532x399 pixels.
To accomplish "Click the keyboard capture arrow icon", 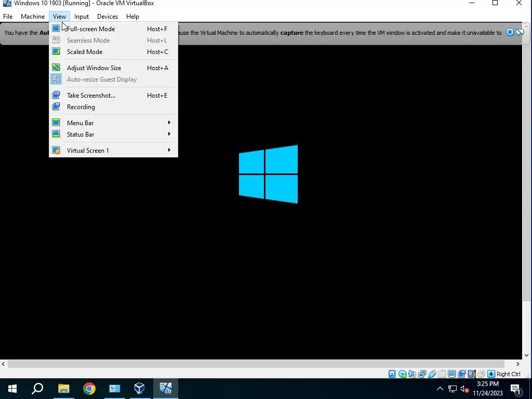I will (491, 374).
